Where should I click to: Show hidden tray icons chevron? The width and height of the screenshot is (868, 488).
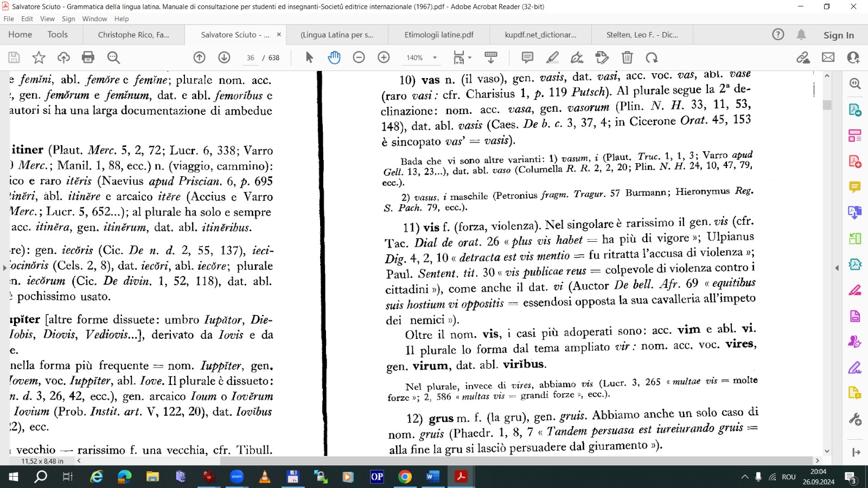pyautogui.click(x=745, y=477)
